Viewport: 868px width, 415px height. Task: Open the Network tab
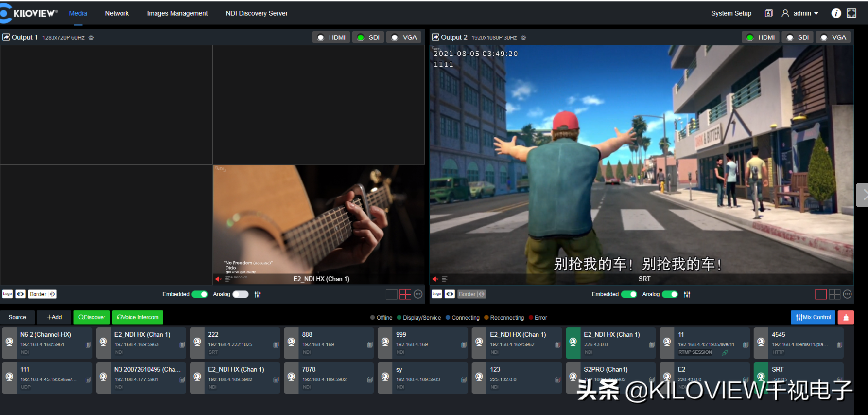point(117,13)
